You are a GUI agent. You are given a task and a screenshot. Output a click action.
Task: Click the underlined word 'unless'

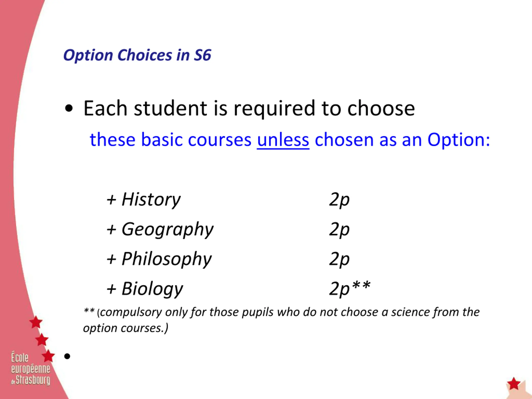pos(283,140)
